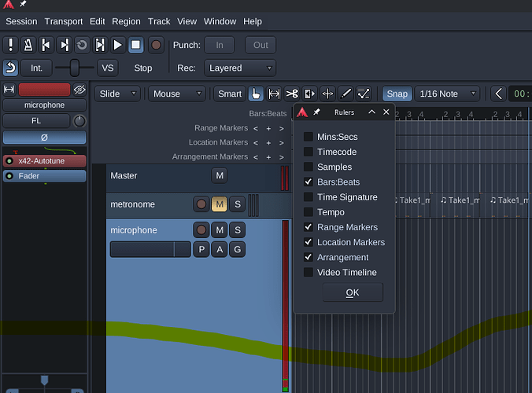Screen dimensions: 532x393
Task: Toggle the Snap button
Action: [x=397, y=94]
